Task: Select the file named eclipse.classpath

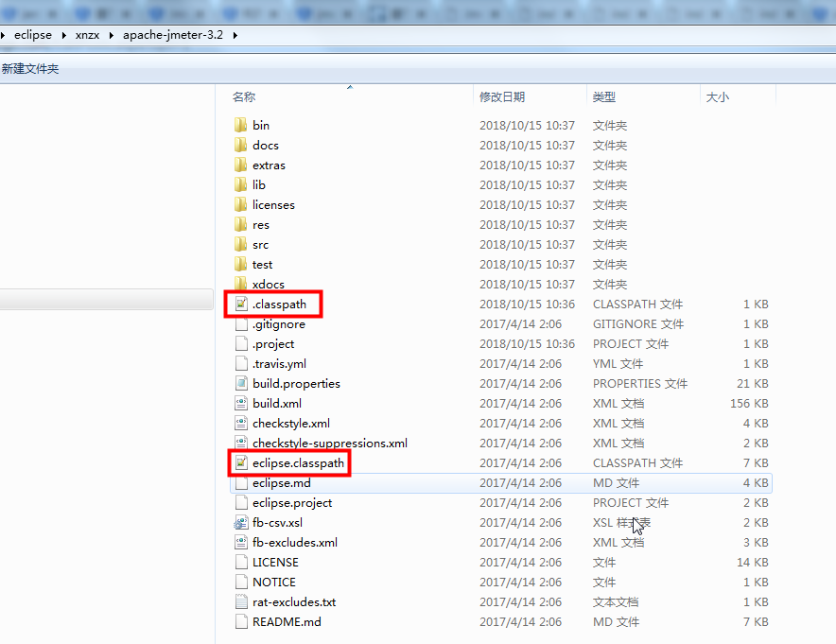Action: [x=298, y=462]
